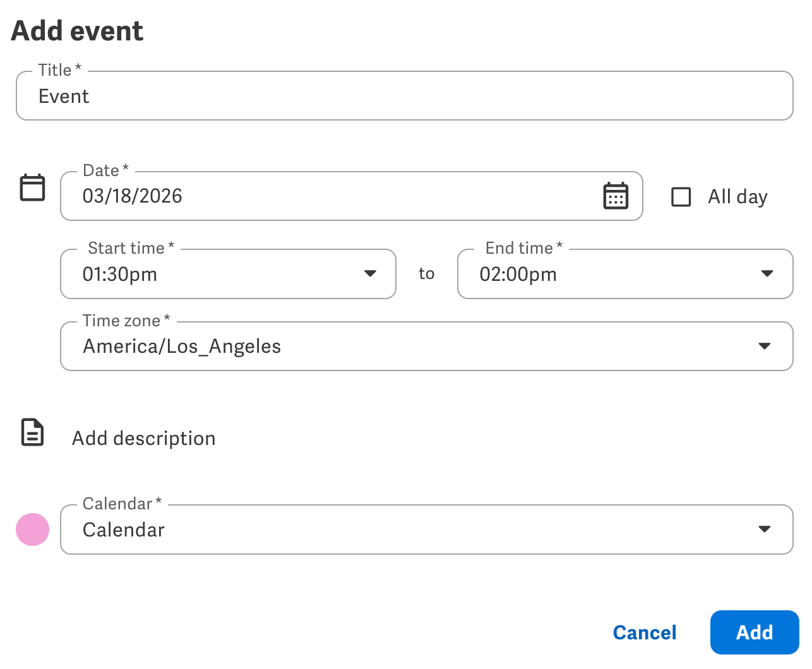This screenshot has width=812, height=669.
Task: Expand the Calendar selection dropdown
Action: point(427,530)
